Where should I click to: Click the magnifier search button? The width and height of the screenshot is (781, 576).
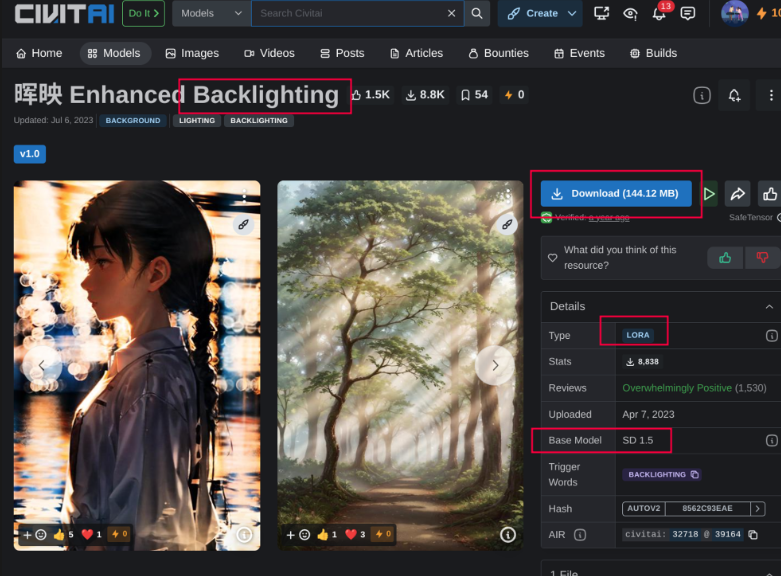477,13
